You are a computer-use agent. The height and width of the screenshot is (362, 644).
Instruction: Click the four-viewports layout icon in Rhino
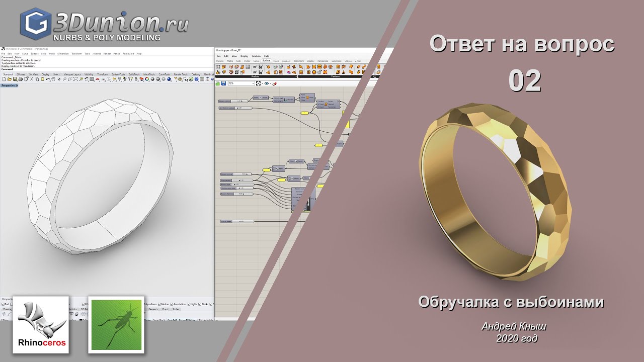[92, 79]
